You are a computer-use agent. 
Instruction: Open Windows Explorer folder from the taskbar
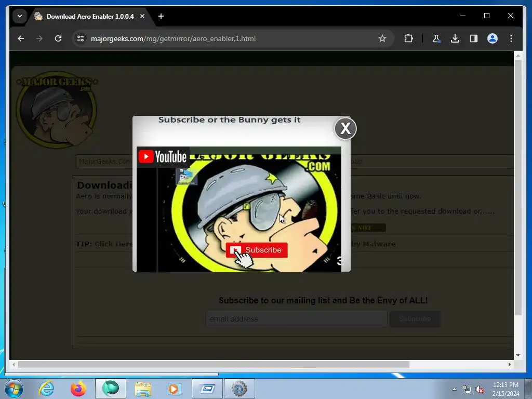point(143,389)
